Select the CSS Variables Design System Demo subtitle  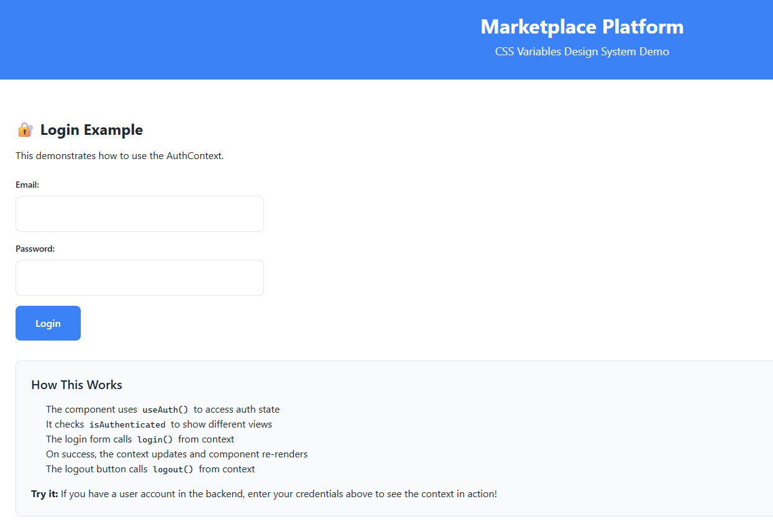[582, 52]
